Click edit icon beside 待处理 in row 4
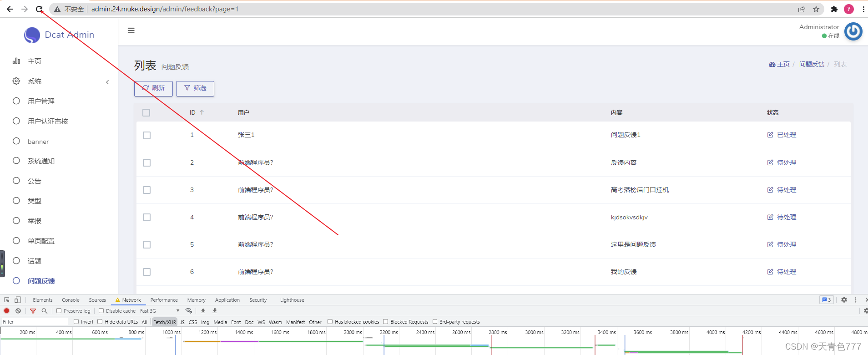Viewport: 868px width, 355px height. pyautogui.click(x=770, y=217)
